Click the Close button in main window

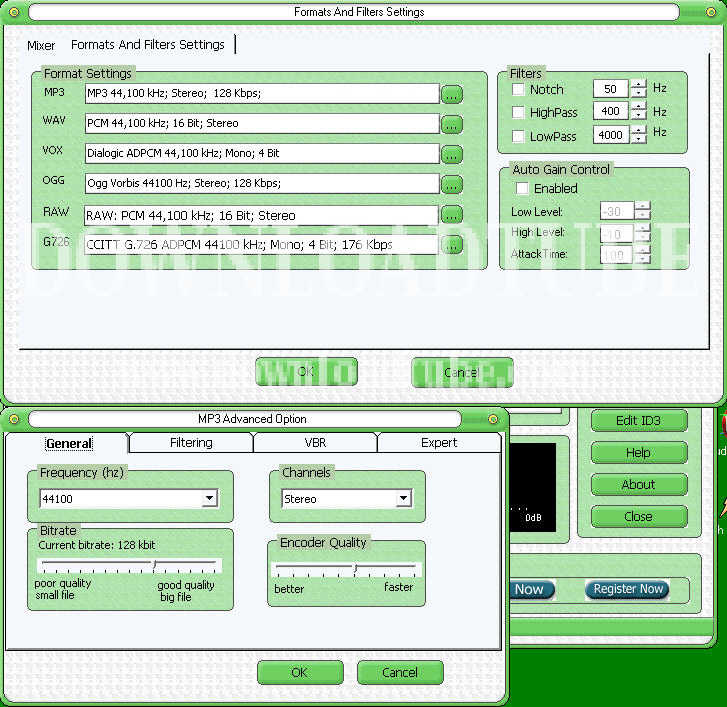click(638, 516)
